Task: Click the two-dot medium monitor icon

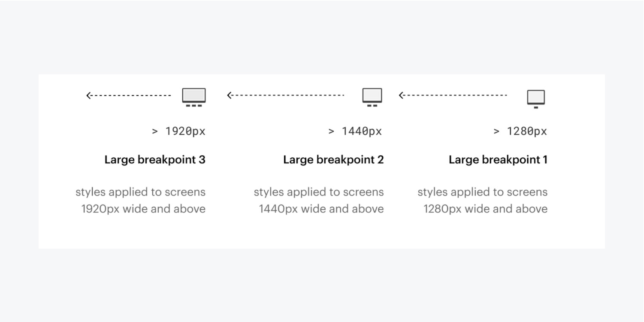Action: (x=372, y=97)
